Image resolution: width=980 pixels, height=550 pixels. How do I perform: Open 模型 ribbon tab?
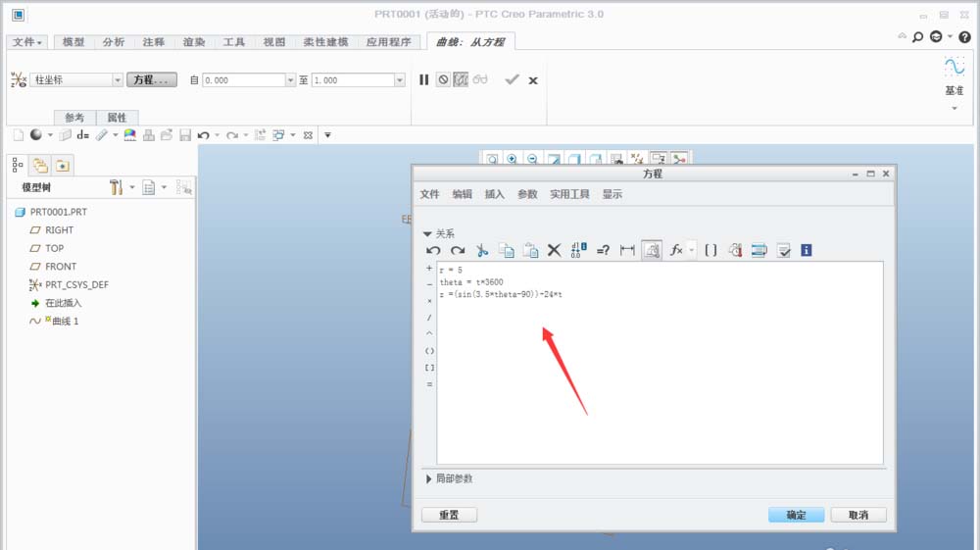pyautogui.click(x=73, y=42)
